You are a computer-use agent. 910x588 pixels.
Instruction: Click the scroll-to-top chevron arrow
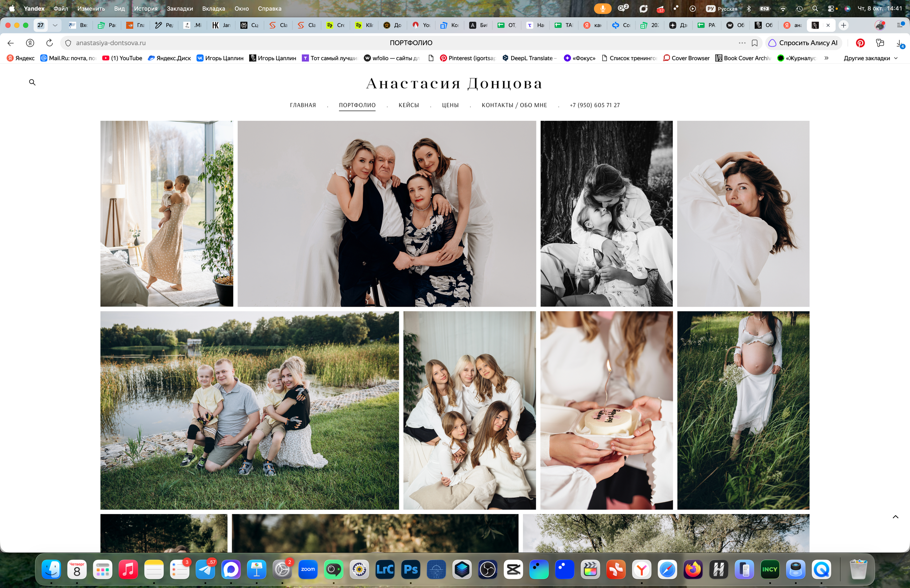[895, 517]
